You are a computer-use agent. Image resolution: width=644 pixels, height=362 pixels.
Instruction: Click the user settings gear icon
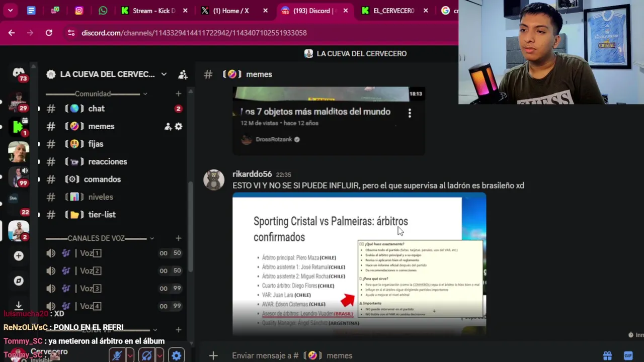(x=176, y=355)
